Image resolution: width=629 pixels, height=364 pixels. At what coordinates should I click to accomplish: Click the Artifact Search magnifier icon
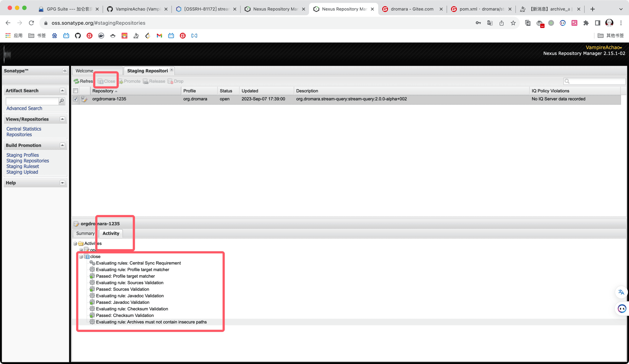62,101
